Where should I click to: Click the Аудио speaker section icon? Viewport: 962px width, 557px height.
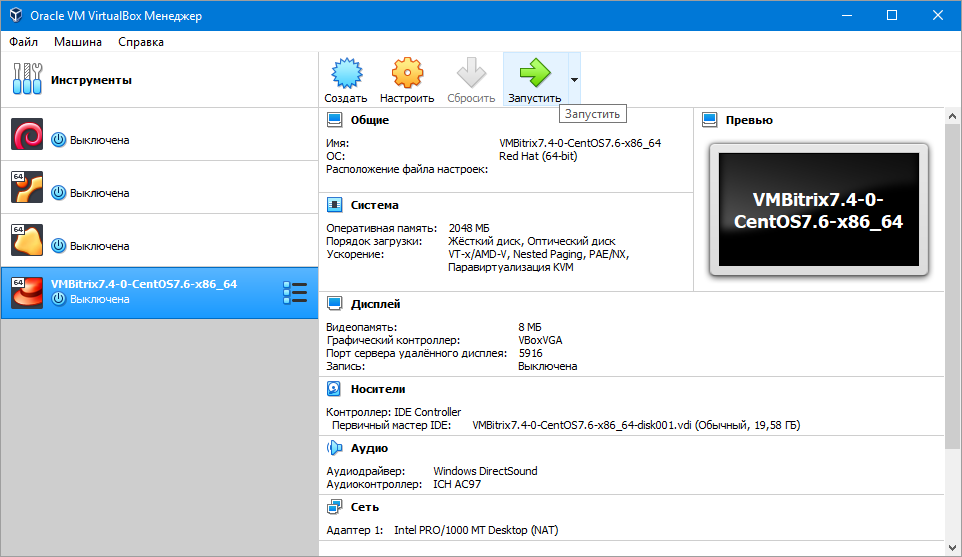tap(335, 449)
